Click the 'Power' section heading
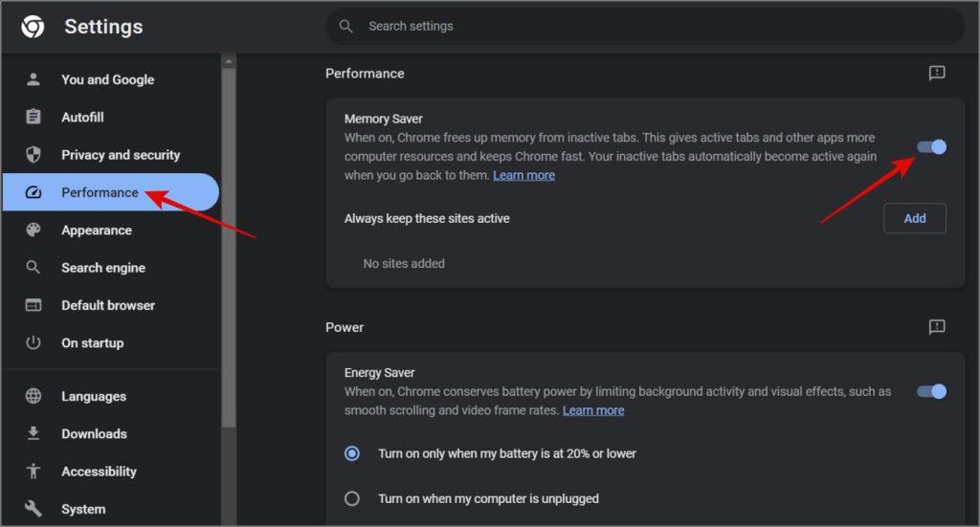 345,327
